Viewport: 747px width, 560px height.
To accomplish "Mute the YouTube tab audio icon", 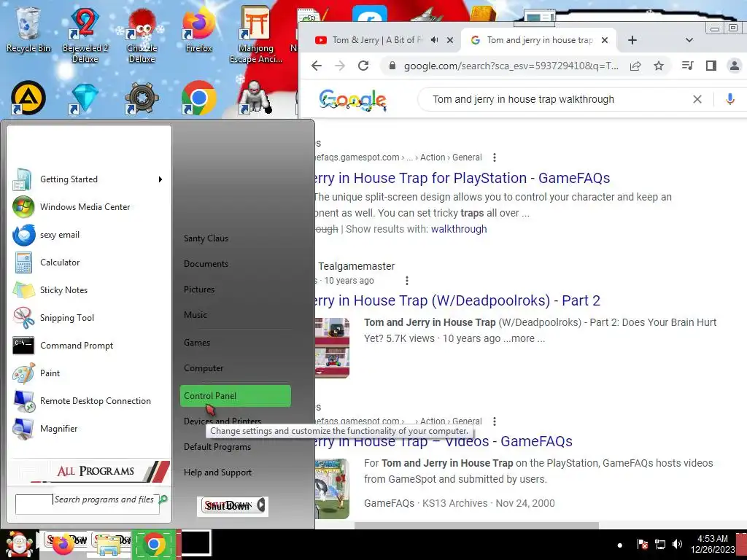I will click(434, 41).
